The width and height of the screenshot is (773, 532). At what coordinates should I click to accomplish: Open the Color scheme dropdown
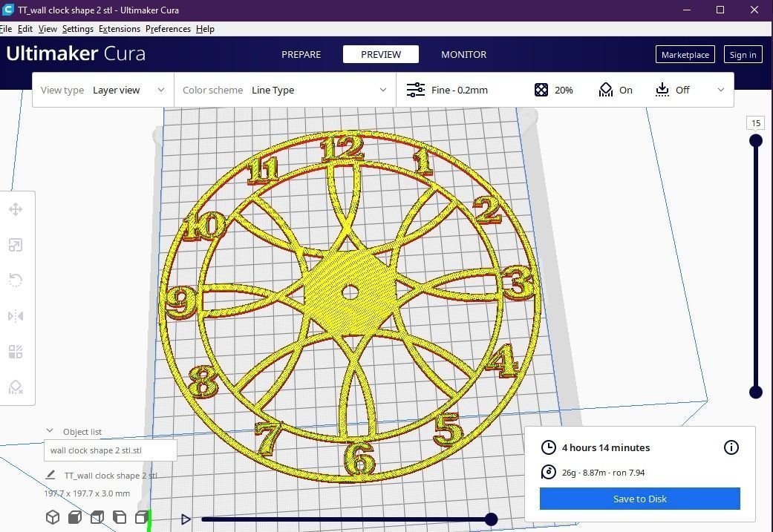pos(319,90)
